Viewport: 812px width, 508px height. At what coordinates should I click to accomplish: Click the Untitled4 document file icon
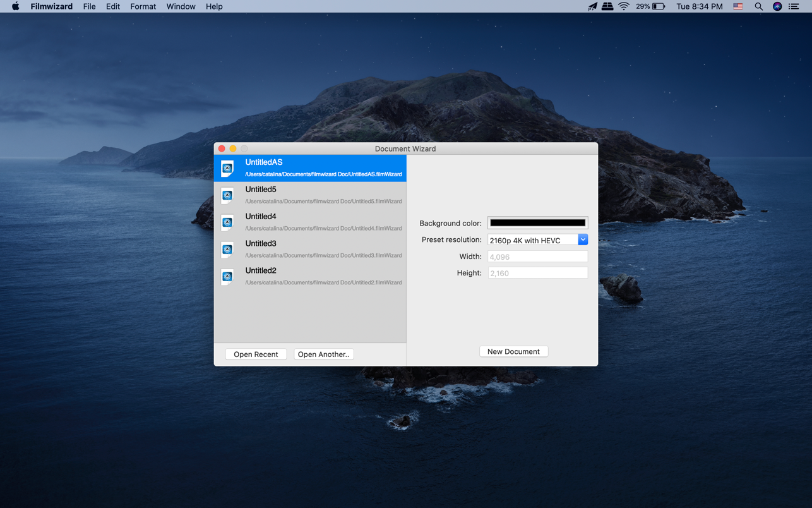(227, 222)
